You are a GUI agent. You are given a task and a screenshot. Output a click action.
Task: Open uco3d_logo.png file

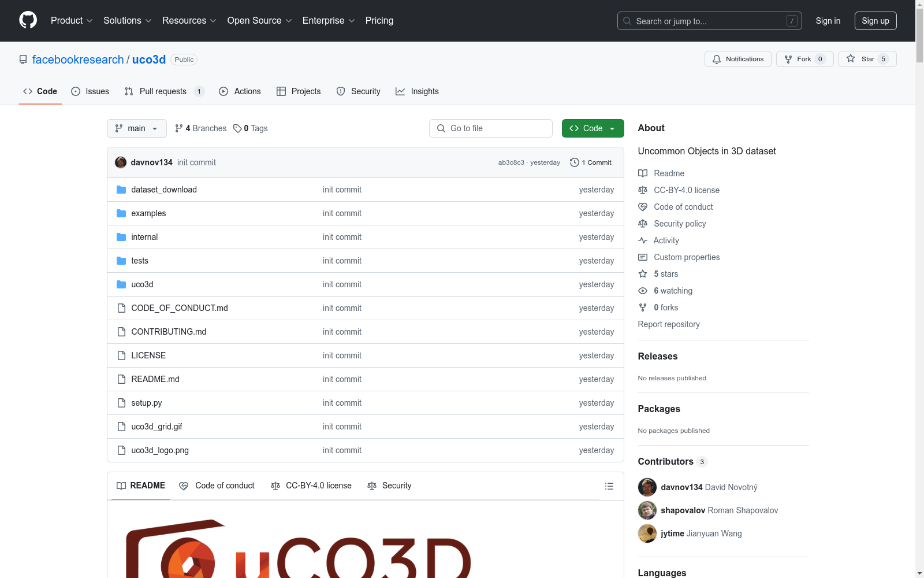[x=160, y=450]
